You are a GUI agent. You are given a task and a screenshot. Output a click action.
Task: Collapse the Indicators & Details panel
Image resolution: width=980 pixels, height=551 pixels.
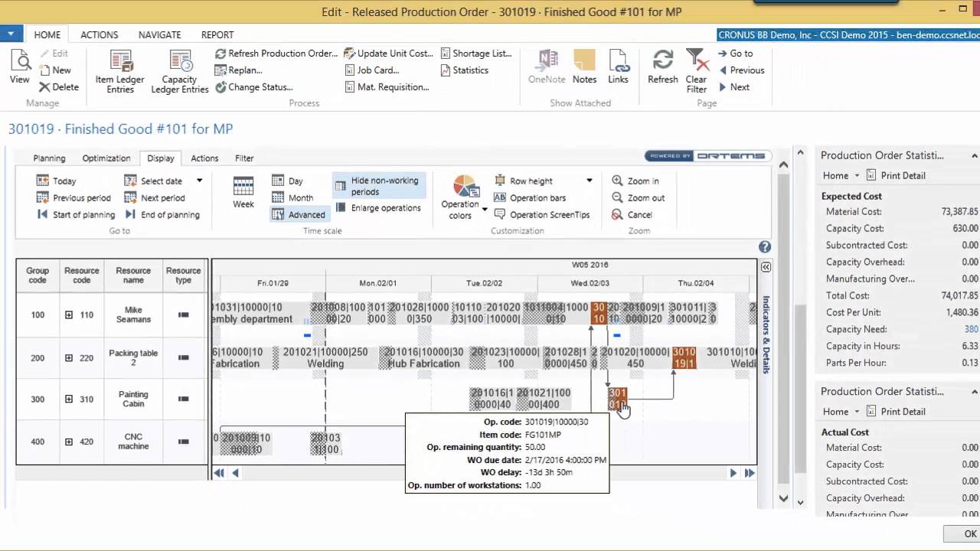click(x=766, y=267)
